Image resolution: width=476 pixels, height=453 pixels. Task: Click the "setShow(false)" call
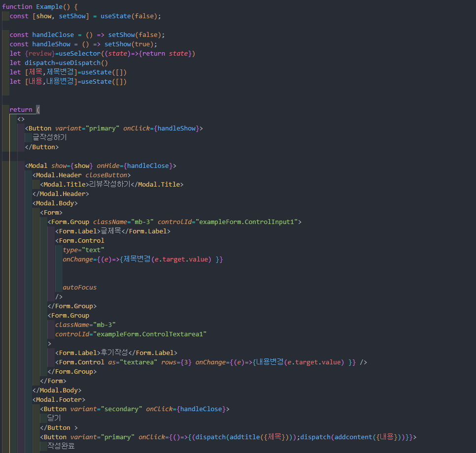[x=135, y=35]
